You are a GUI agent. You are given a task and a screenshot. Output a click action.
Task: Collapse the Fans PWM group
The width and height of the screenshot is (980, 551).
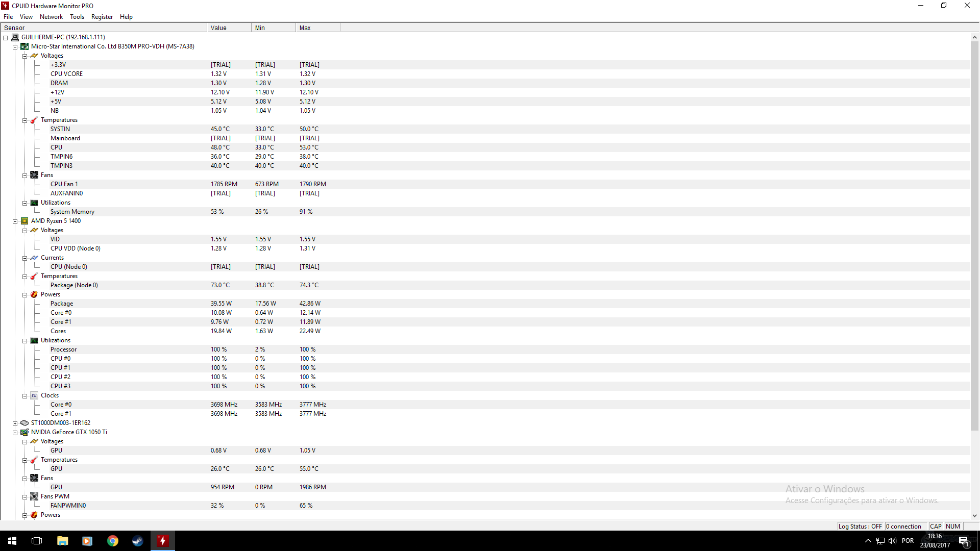click(x=24, y=497)
